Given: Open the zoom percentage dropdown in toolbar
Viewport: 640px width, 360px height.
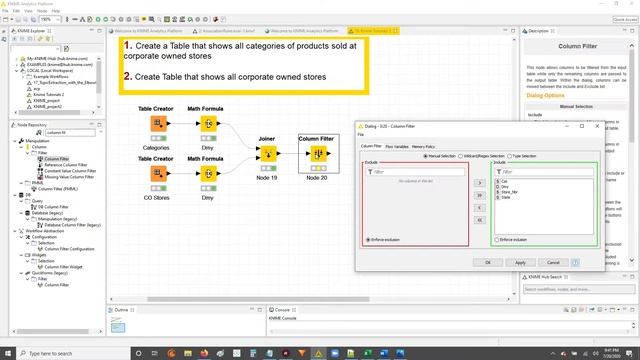Looking at the screenshot, I should [x=58, y=19].
